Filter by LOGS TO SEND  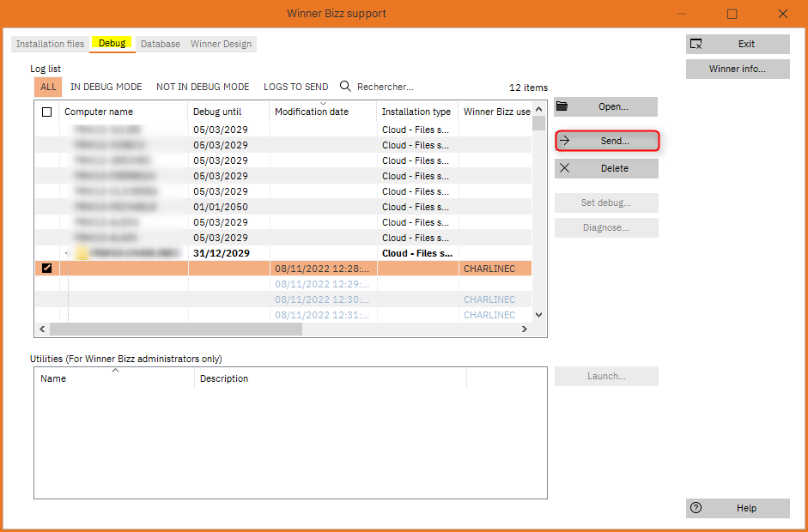295,87
